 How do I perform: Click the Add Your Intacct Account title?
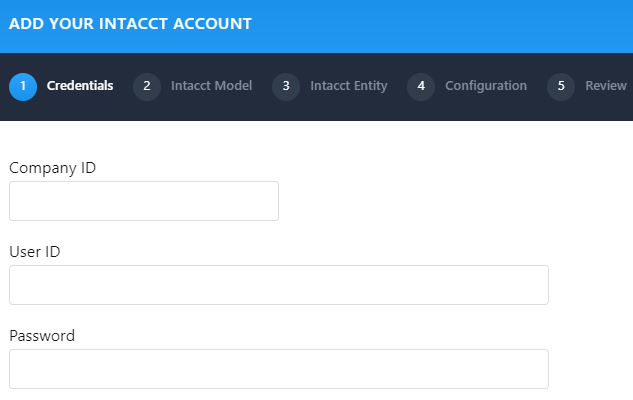pyautogui.click(x=130, y=23)
